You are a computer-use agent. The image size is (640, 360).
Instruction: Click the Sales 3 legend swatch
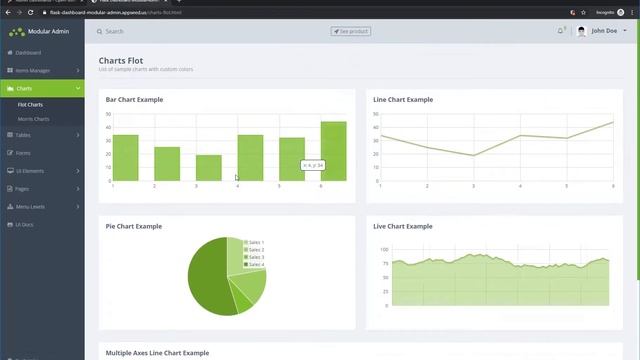pos(246,257)
